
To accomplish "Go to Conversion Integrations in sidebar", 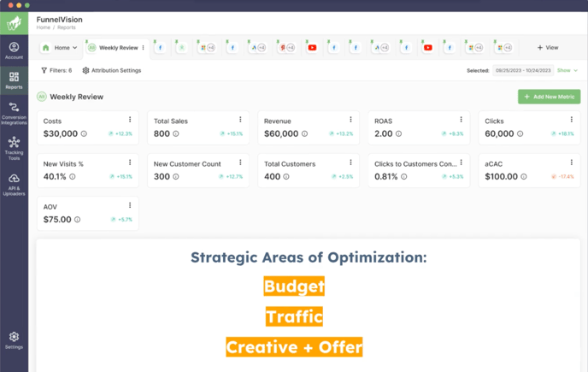I will pyautogui.click(x=14, y=112).
